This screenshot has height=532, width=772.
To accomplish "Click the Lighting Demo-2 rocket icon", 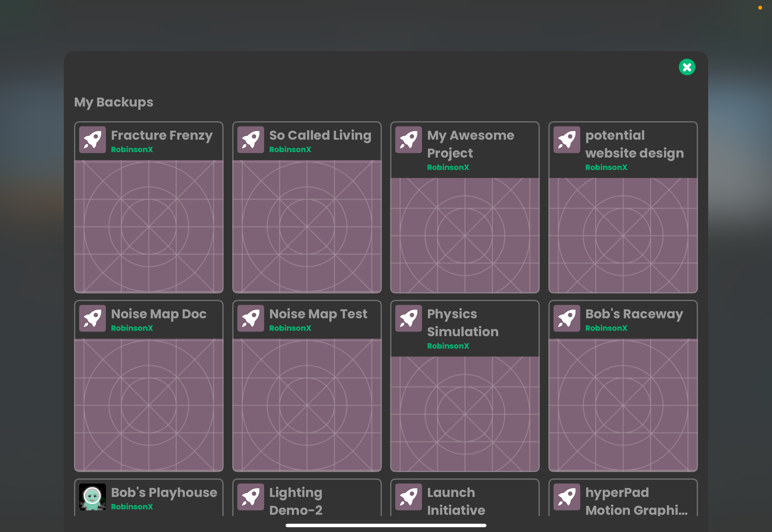I will [x=251, y=497].
